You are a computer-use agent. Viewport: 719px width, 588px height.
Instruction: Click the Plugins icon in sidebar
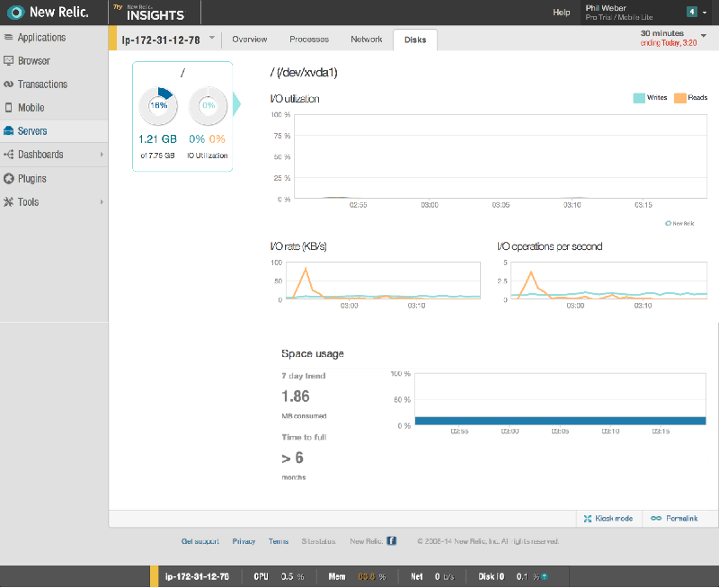click(8, 178)
